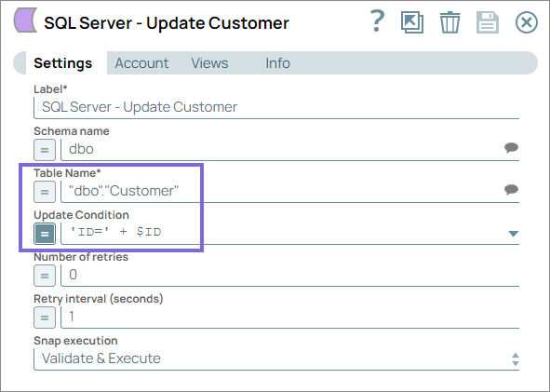Disable expression mode for Update Condition
550x392 pixels.
45,234
